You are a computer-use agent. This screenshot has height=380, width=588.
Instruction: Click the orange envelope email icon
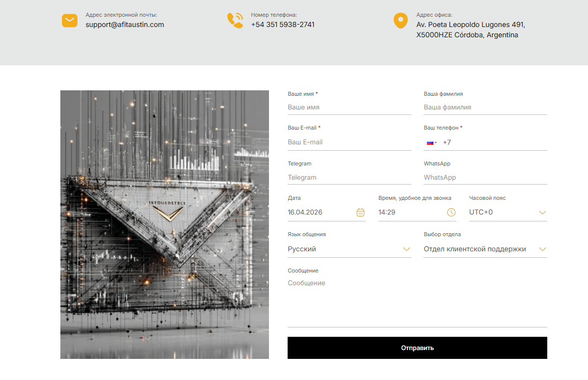click(x=70, y=21)
